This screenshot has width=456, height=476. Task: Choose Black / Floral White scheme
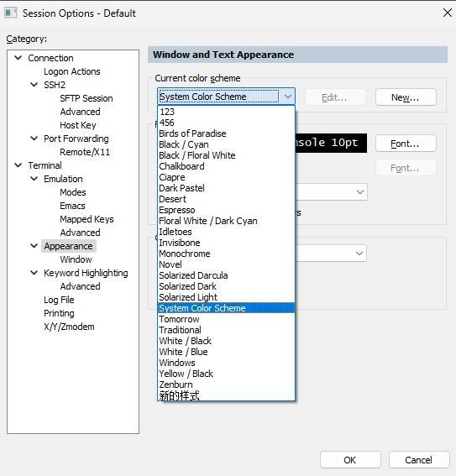226,155
